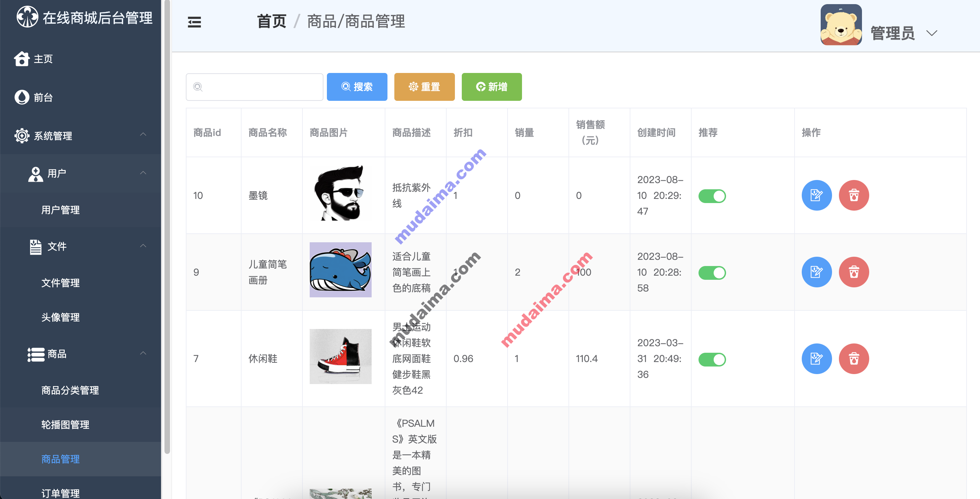Collapse the sidebar with the hamburger icon
The height and width of the screenshot is (499, 980).
(x=194, y=22)
